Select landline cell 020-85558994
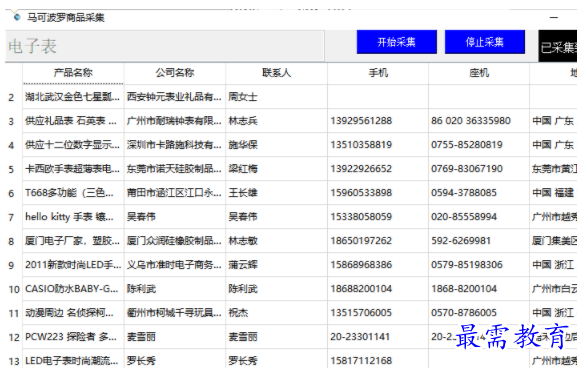The image size is (577, 368). (x=479, y=217)
